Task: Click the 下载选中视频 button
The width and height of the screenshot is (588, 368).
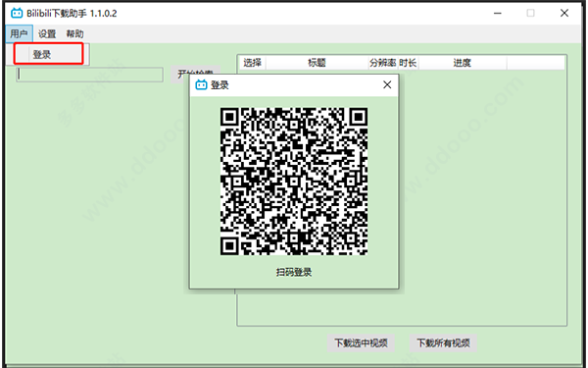Action: (361, 342)
